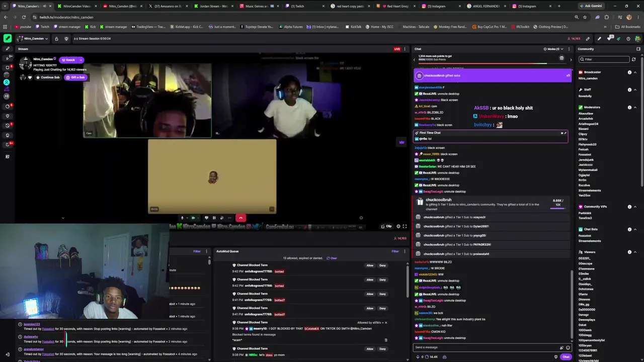Pop out the Community panel
Viewport: 644px width, 362px height.
tap(638, 49)
